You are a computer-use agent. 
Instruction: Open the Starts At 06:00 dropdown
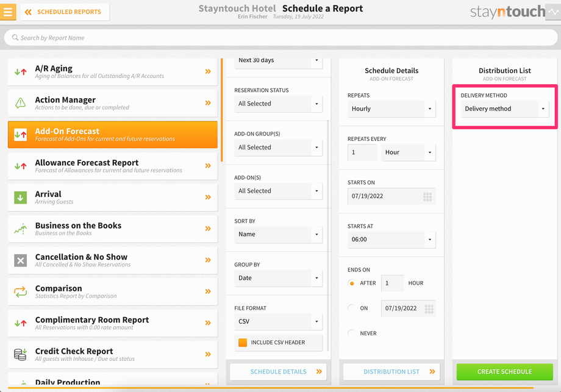(x=391, y=240)
